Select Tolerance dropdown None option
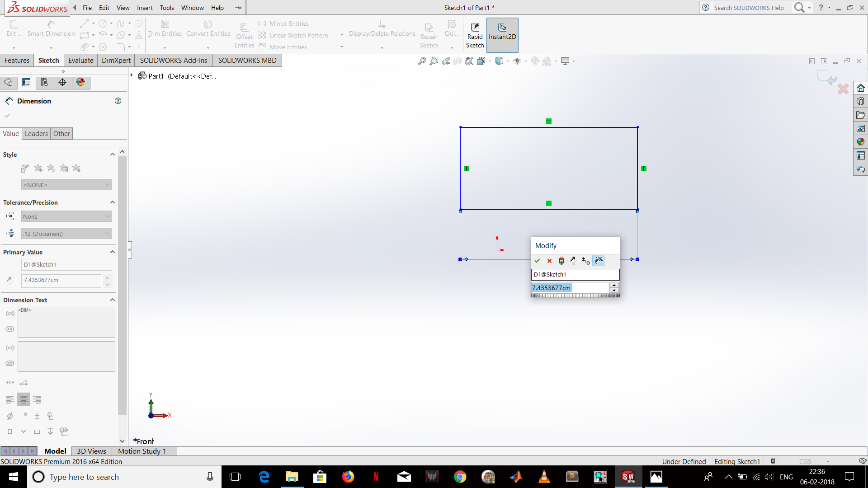The height and width of the screenshot is (488, 868). tap(66, 216)
